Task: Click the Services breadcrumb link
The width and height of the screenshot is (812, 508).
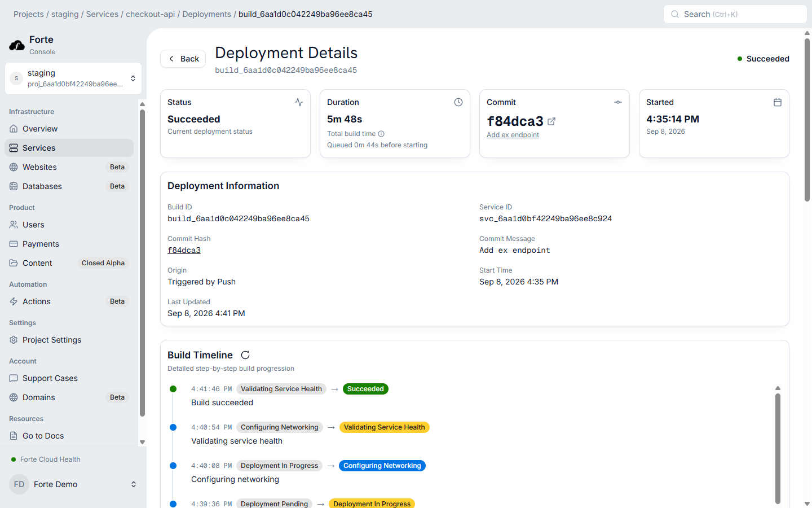Action: click(102, 14)
